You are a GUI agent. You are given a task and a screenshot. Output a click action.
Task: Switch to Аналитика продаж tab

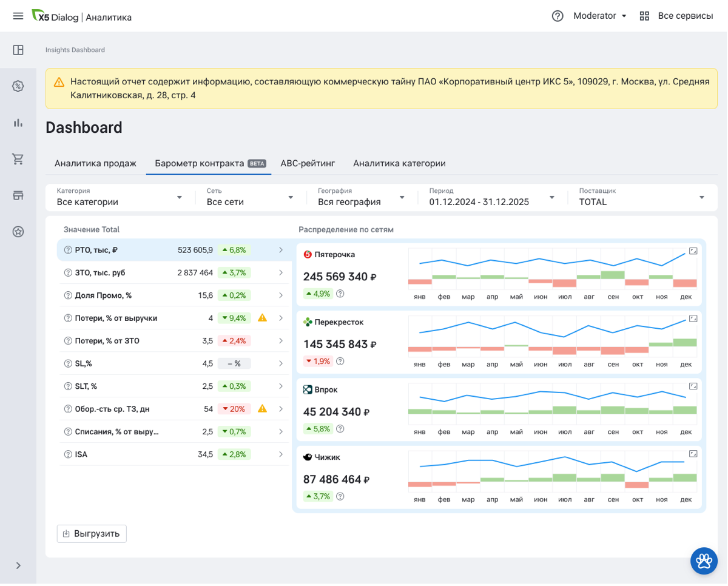95,163
